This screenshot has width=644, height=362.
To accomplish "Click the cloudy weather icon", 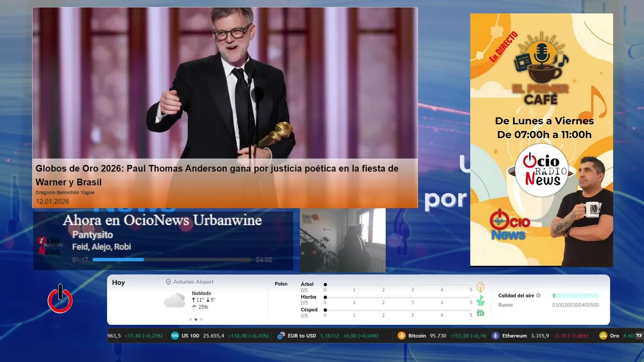I will [x=175, y=301].
